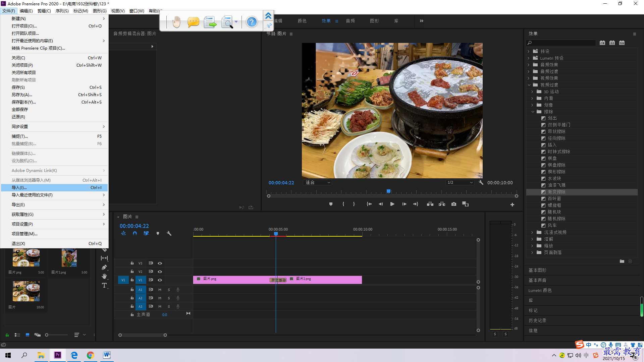This screenshot has width=644, height=362.
Task: Switch to 音频 workspace tab
Action: 351,21
